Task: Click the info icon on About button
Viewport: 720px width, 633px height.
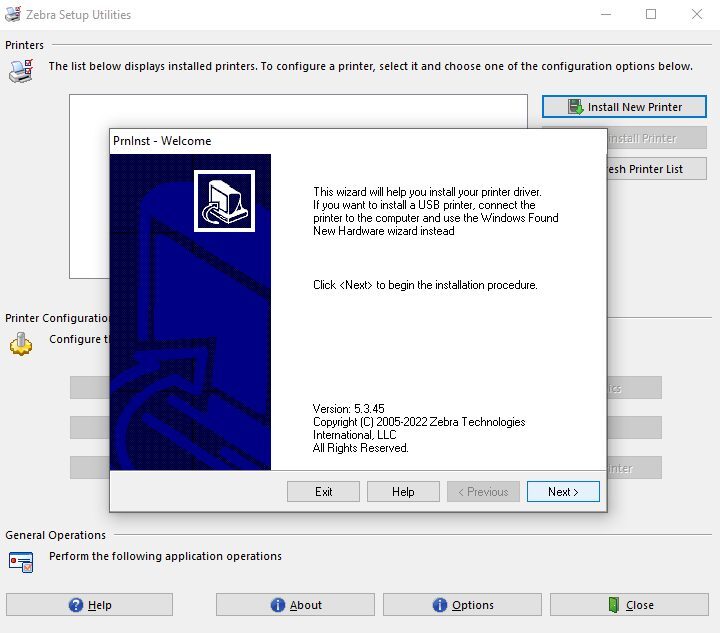Action: point(278,605)
